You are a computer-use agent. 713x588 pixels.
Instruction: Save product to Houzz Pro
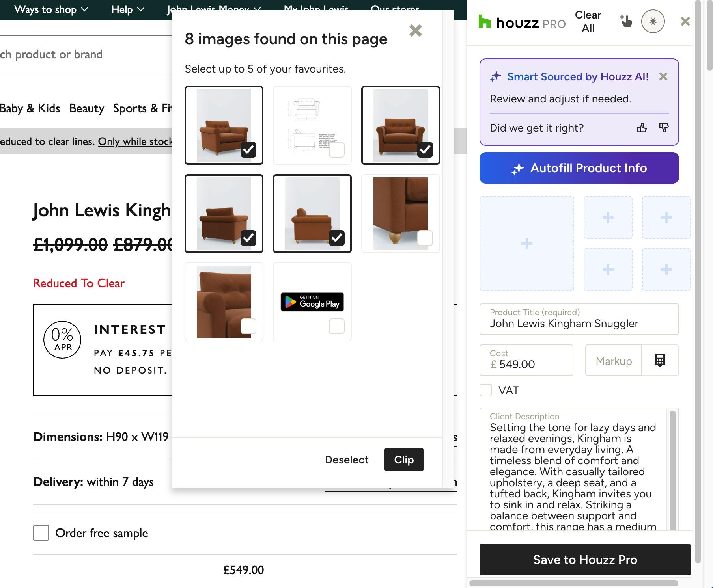[x=585, y=560]
